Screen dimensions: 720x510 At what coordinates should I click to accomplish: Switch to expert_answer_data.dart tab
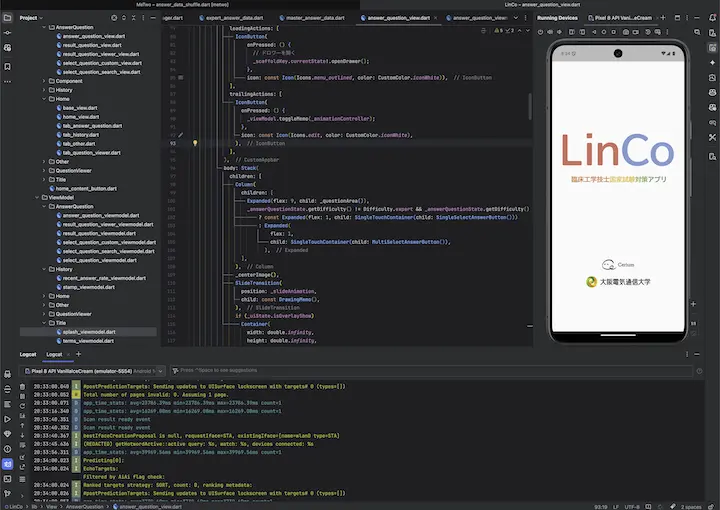[x=231, y=18]
